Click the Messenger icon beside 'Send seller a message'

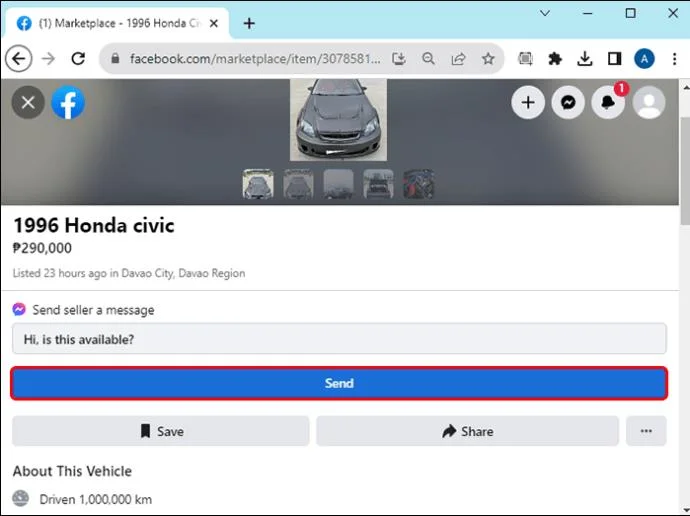click(19, 310)
